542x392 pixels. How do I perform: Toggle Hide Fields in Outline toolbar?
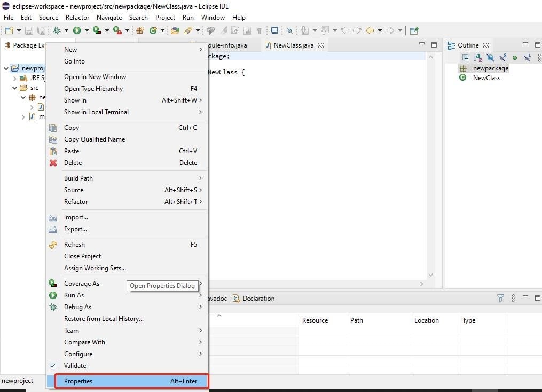[490, 58]
